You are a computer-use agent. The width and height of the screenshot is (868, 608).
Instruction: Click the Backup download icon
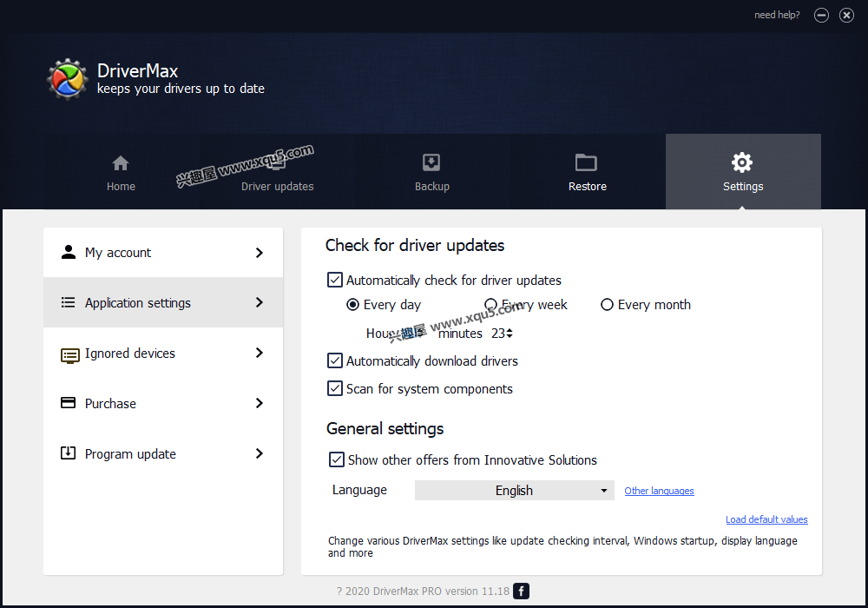(431, 163)
